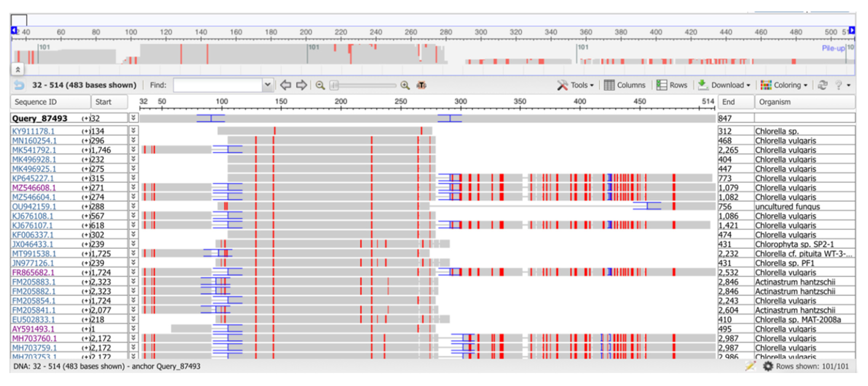Click the blue undo arrow icon
Viewport: 868px width, 386px height.
coord(19,85)
